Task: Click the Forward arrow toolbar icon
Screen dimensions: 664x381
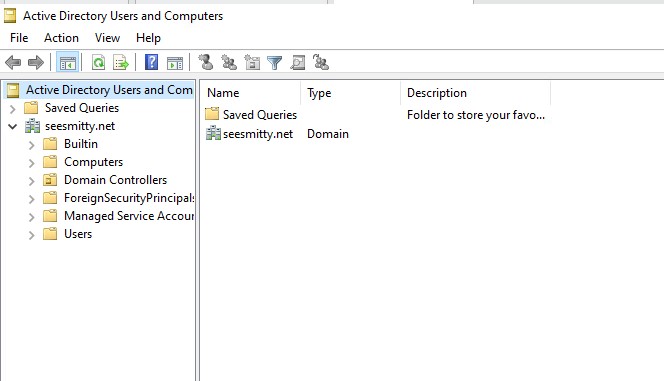Action: click(x=36, y=63)
